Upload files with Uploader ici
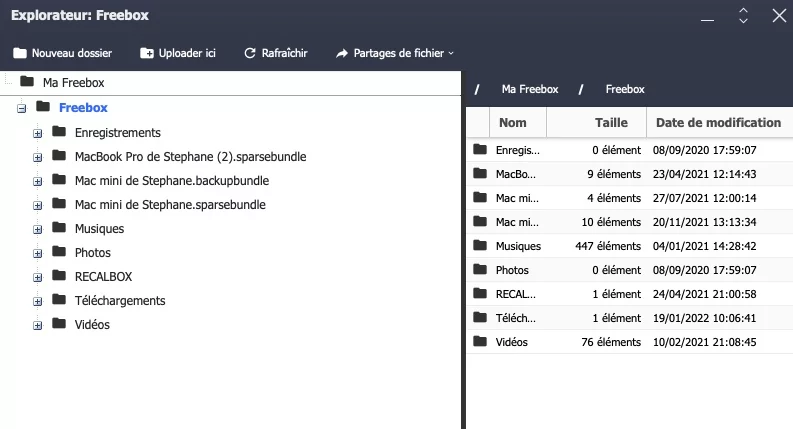The height and width of the screenshot is (429, 793). (x=178, y=53)
